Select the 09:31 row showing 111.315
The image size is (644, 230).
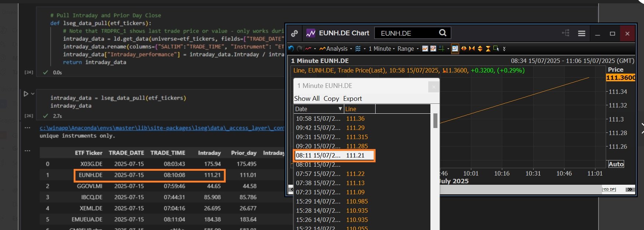point(362,137)
